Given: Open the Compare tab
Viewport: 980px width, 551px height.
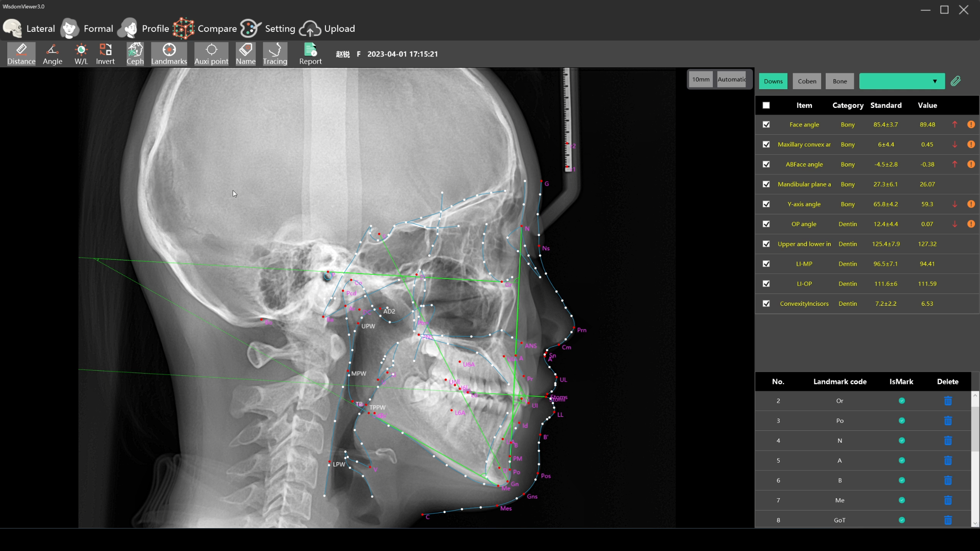Looking at the screenshot, I should click(205, 28).
